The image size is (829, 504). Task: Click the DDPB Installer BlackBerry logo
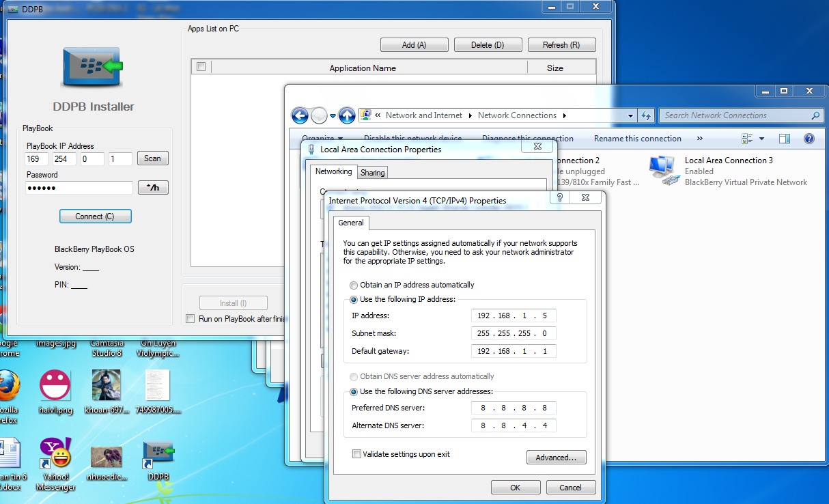click(92, 67)
